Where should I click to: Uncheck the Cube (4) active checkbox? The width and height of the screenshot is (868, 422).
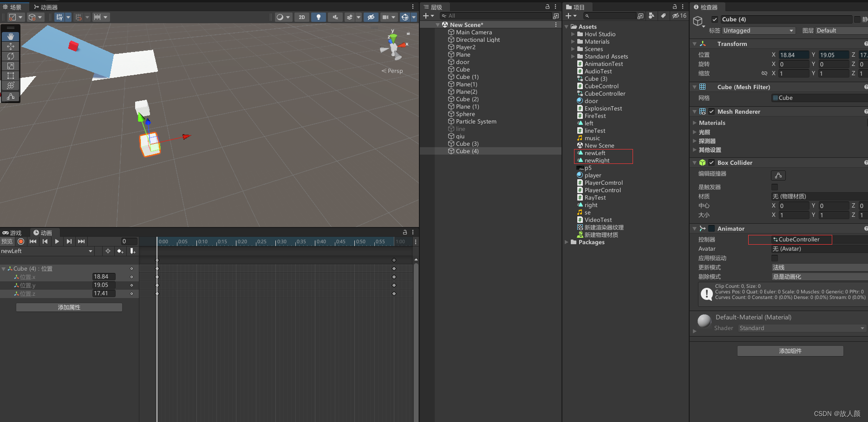pyautogui.click(x=715, y=19)
